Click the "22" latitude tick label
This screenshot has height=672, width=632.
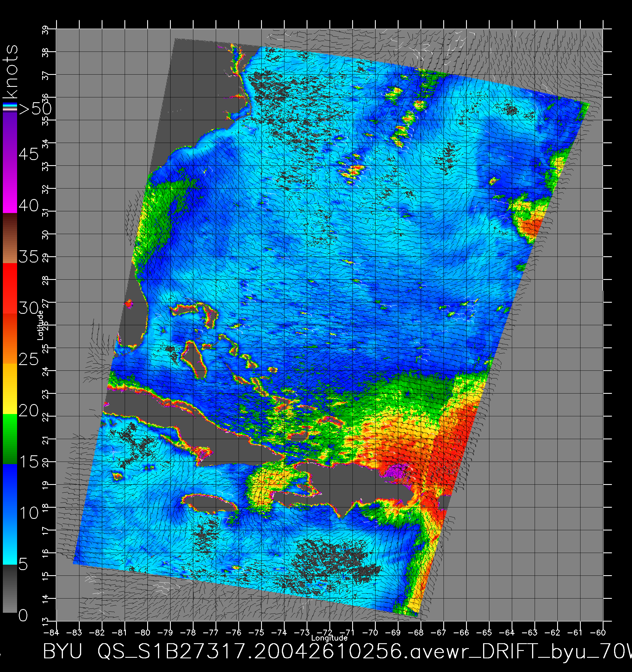45,417
